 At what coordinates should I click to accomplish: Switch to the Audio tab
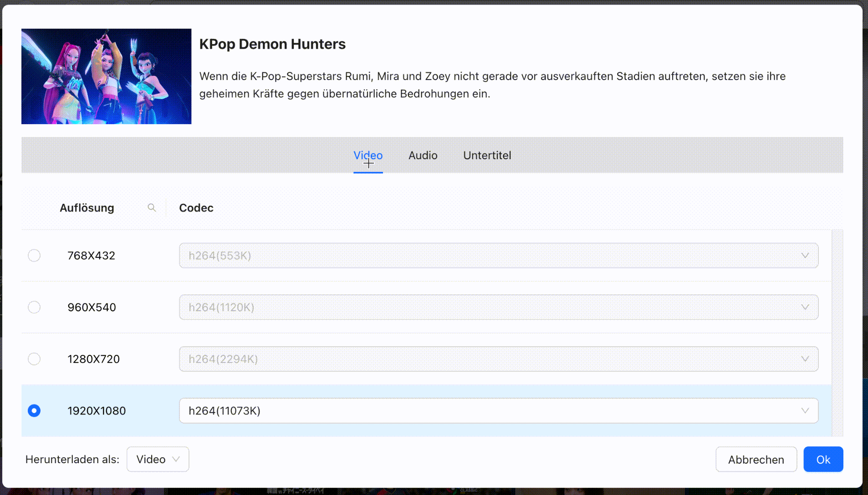coord(423,155)
